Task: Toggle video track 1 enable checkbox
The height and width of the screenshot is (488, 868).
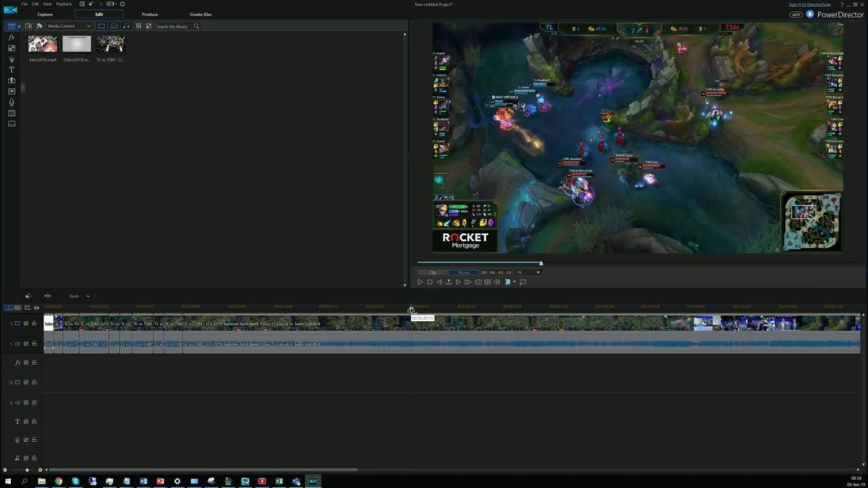Action: (x=26, y=323)
